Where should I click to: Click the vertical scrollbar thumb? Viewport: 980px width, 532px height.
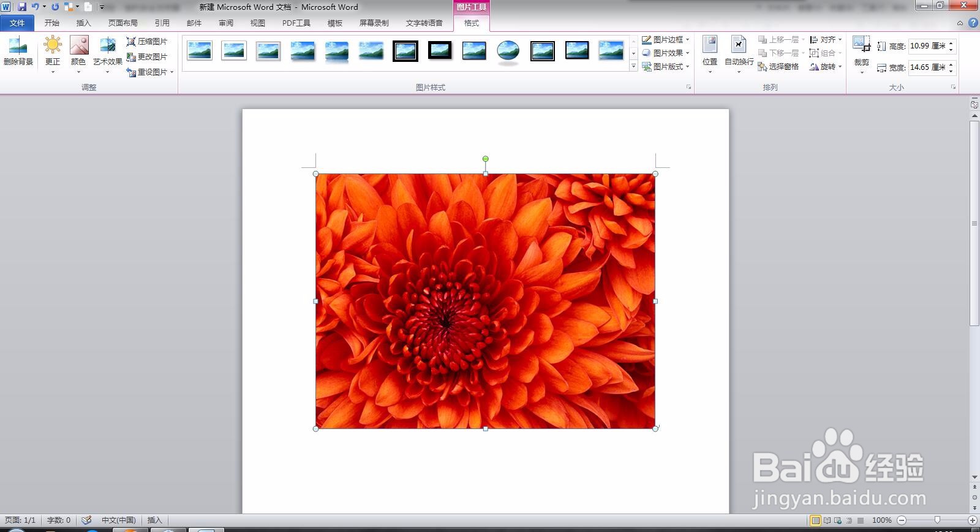click(974, 223)
